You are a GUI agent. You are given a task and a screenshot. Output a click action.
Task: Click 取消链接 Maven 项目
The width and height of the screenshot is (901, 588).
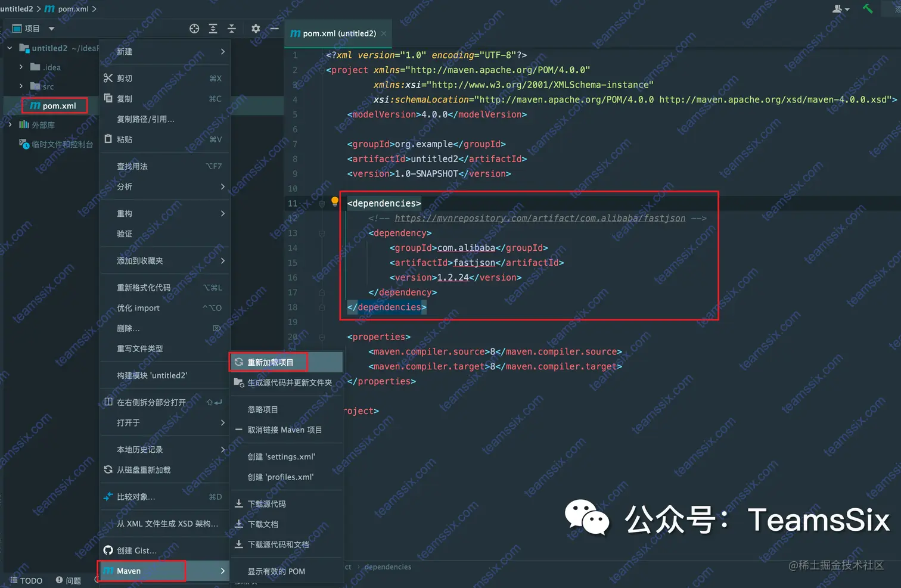tap(287, 430)
